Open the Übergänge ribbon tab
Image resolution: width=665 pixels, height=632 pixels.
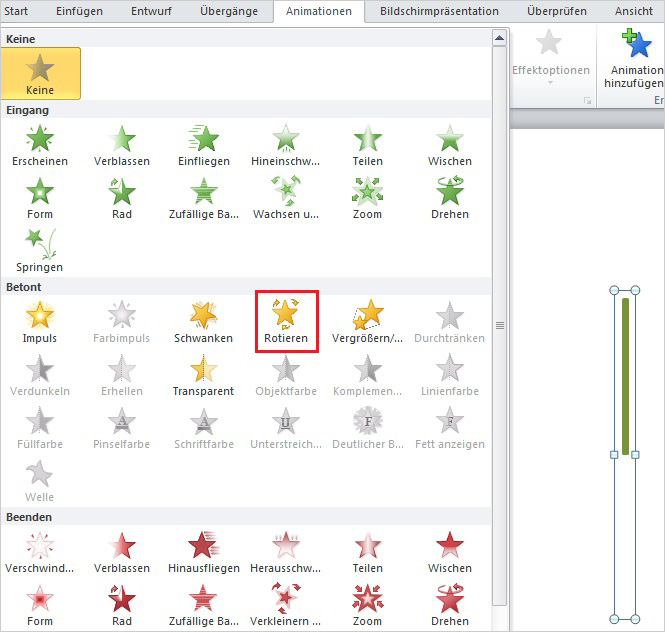tap(234, 11)
